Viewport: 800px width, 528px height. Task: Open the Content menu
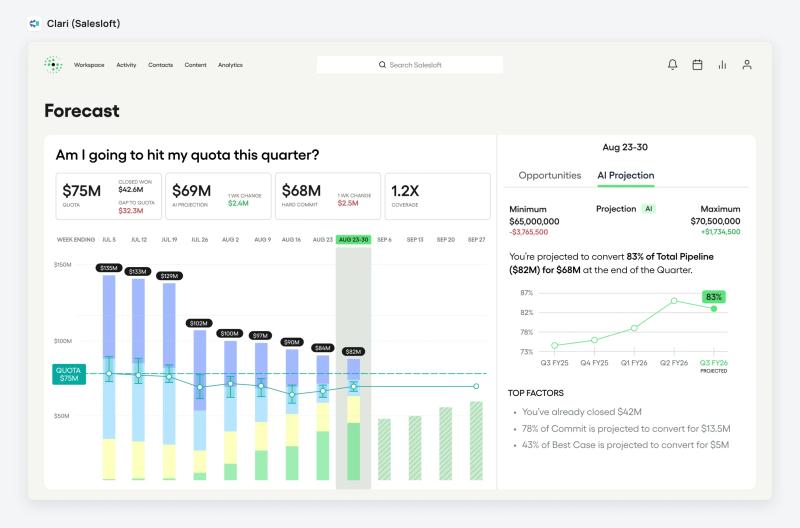click(x=195, y=65)
